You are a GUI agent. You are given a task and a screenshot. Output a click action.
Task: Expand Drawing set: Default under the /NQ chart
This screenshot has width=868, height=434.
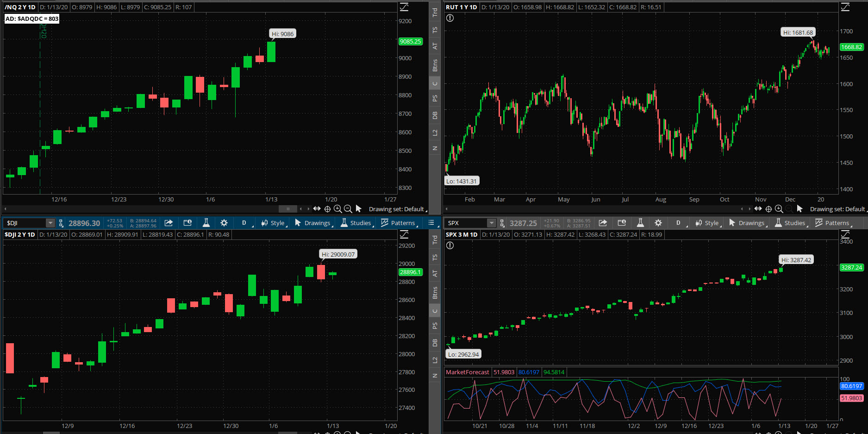coord(398,209)
